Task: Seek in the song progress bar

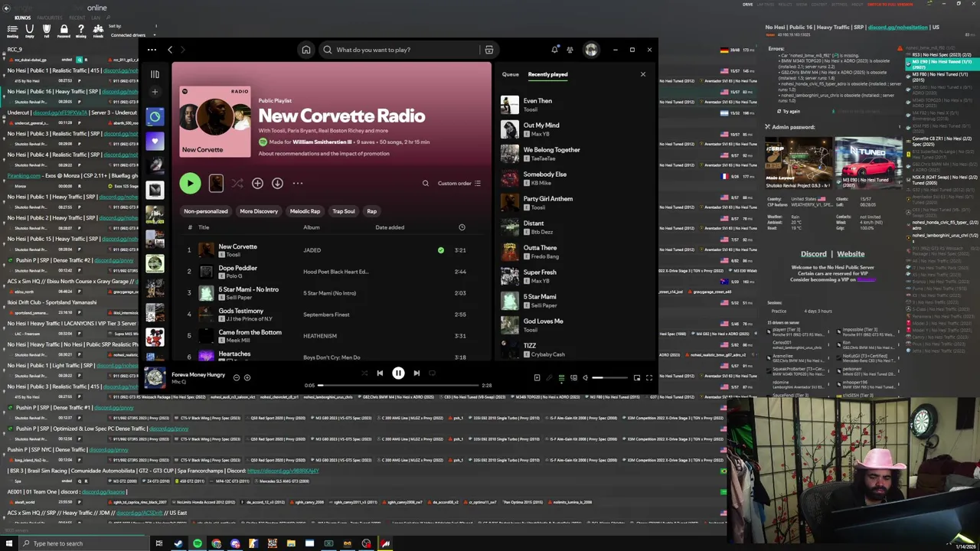Action: (x=398, y=385)
